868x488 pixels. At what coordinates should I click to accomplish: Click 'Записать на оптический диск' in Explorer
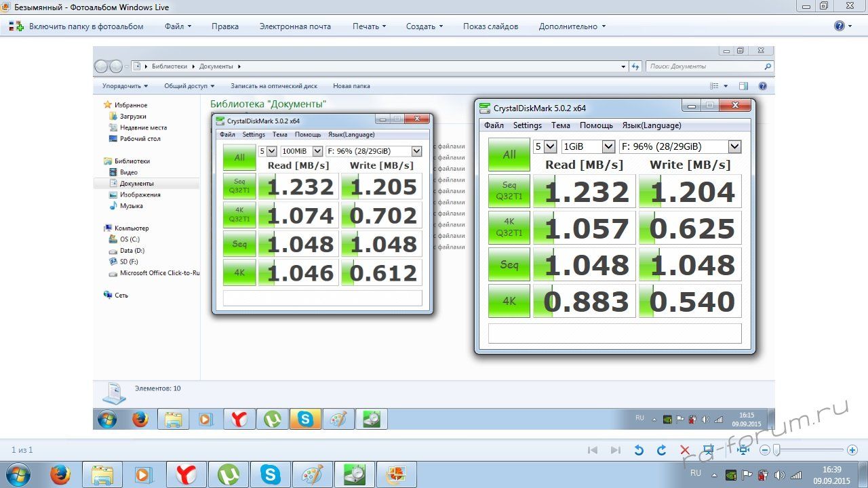point(274,86)
